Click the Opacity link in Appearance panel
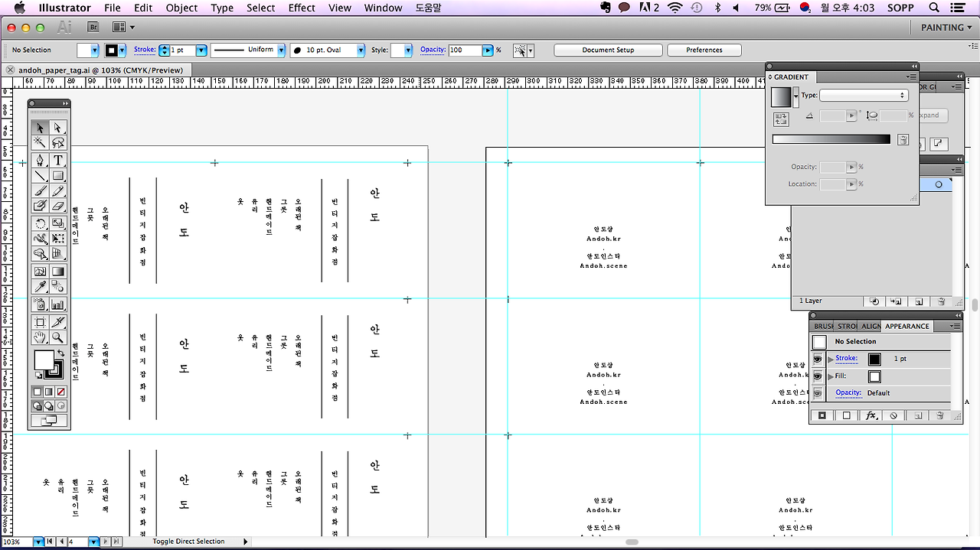This screenshot has width=980, height=550. 848,392
